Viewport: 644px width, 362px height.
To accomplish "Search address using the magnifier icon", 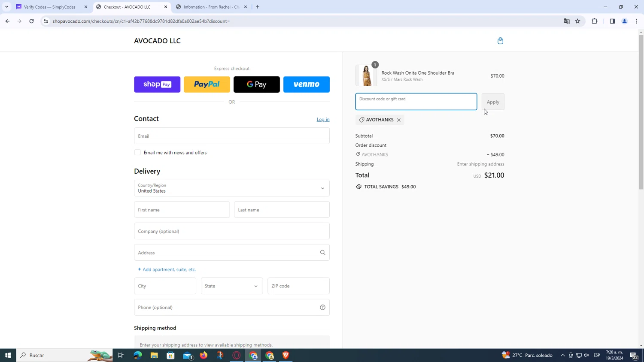I will click(x=323, y=253).
